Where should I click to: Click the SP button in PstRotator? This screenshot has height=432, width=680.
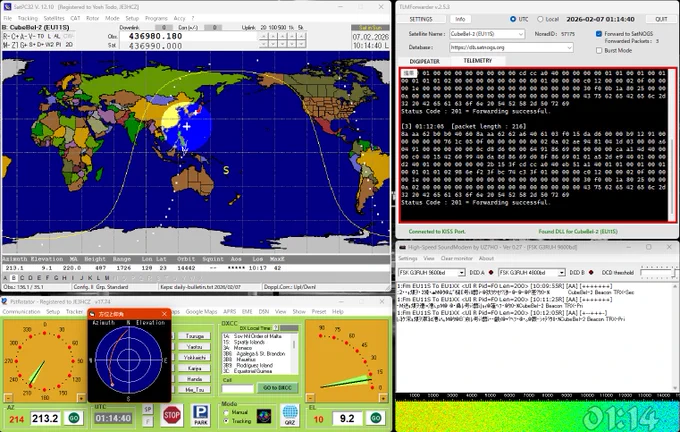coord(147,409)
